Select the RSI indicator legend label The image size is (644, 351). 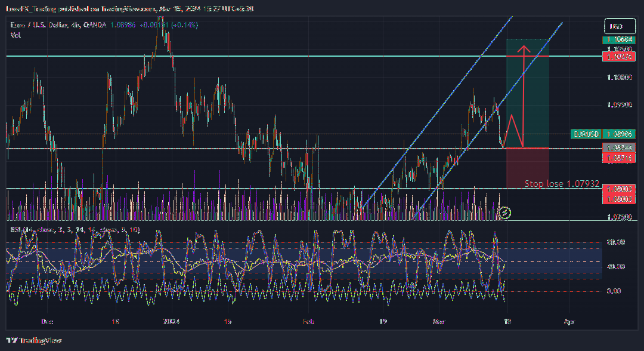click(75, 230)
